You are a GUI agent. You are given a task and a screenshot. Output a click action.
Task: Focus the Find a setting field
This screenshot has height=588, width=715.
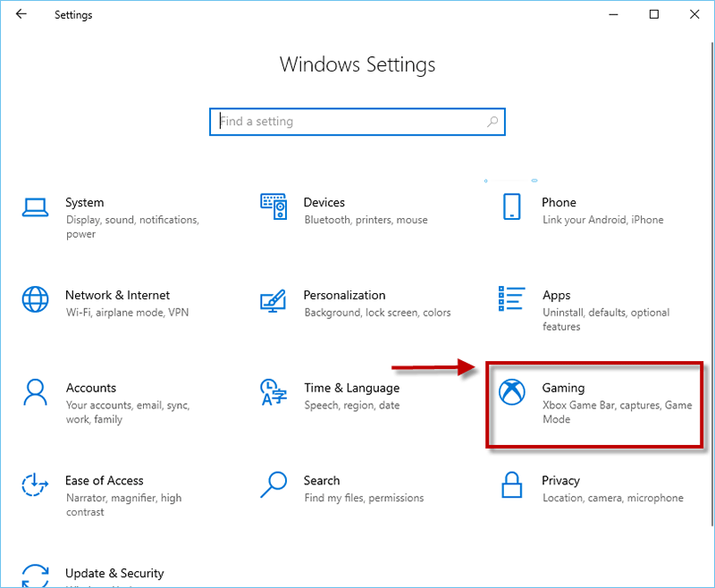(x=357, y=122)
